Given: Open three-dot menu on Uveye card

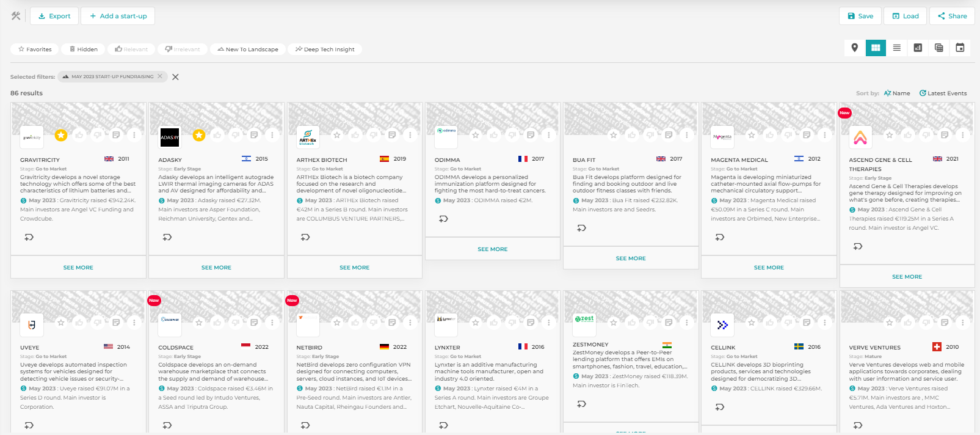Looking at the screenshot, I should (x=134, y=323).
